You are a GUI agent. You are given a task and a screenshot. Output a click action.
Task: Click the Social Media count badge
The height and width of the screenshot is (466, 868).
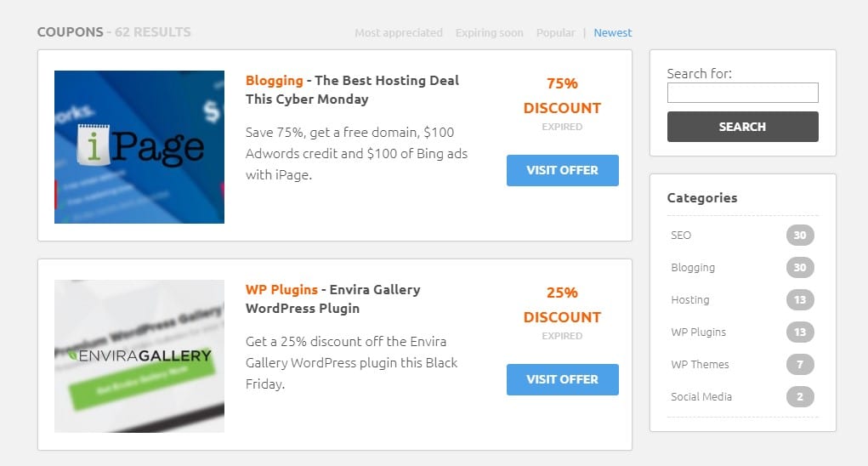[x=800, y=397]
